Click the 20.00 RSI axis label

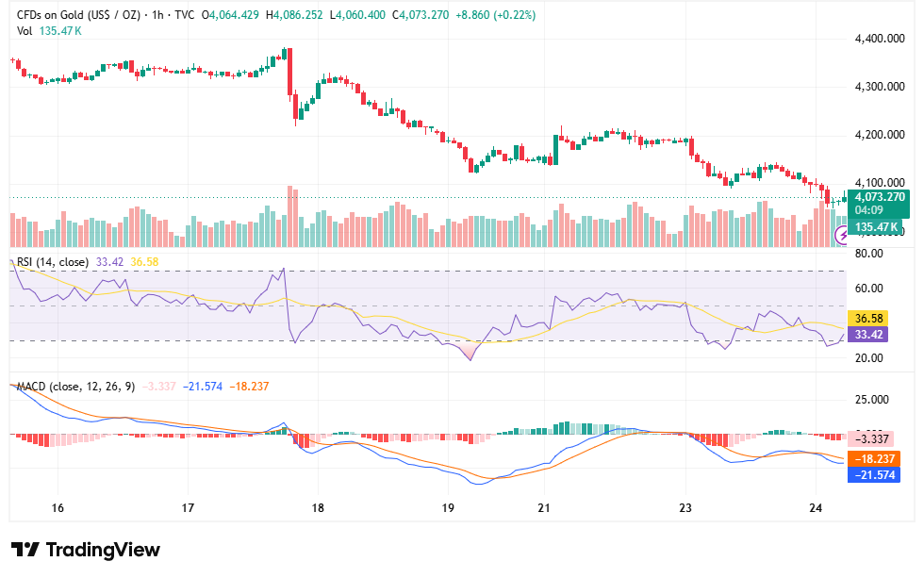pyautogui.click(x=868, y=357)
